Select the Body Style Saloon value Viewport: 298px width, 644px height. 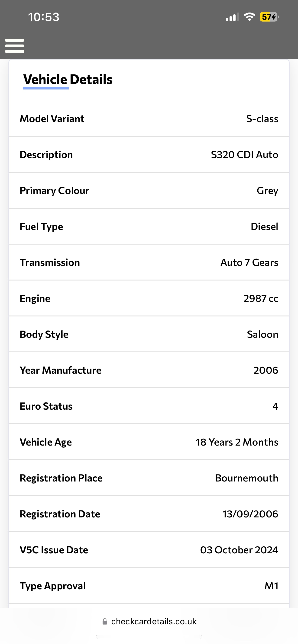262,335
